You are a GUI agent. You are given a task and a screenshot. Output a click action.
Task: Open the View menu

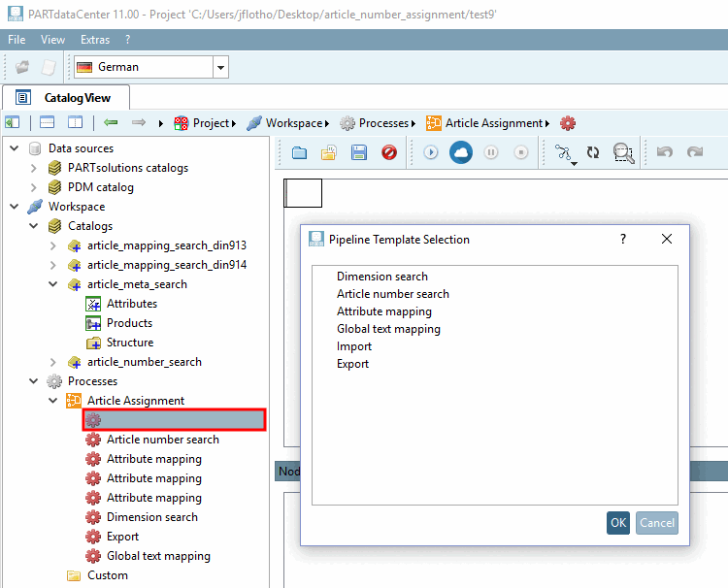(52, 40)
